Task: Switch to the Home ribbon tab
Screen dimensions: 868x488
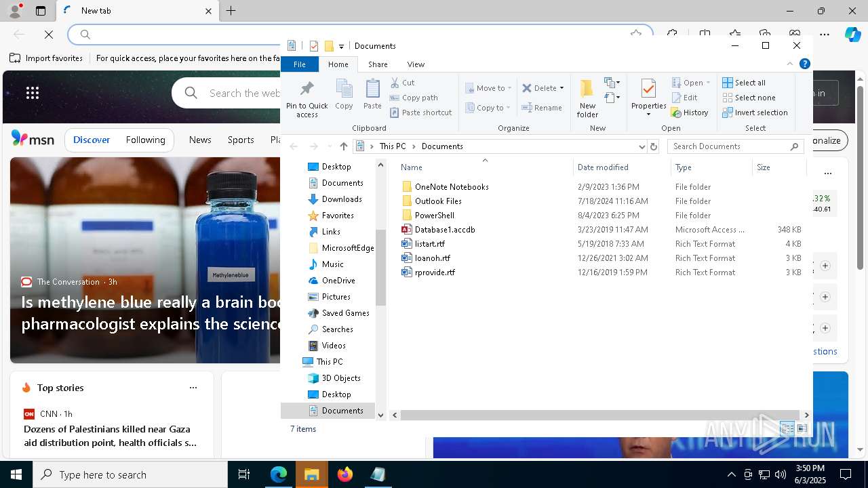Action: tap(338, 64)
